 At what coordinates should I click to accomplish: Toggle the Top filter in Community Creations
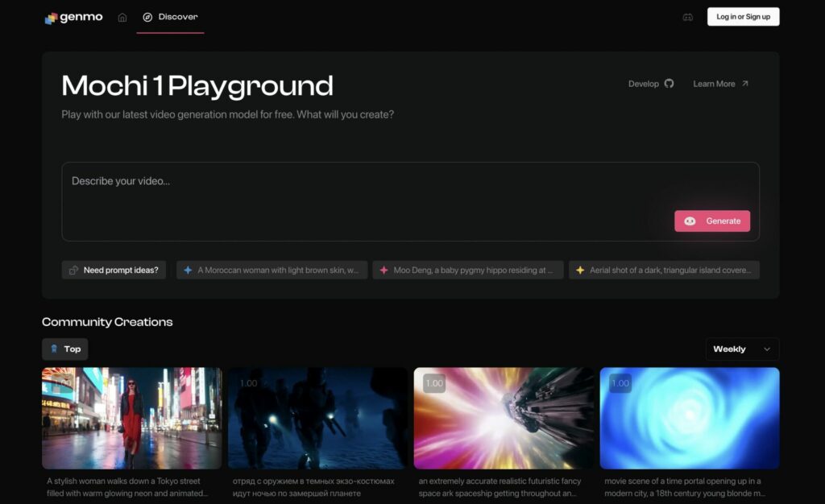(x=65, y=349)
